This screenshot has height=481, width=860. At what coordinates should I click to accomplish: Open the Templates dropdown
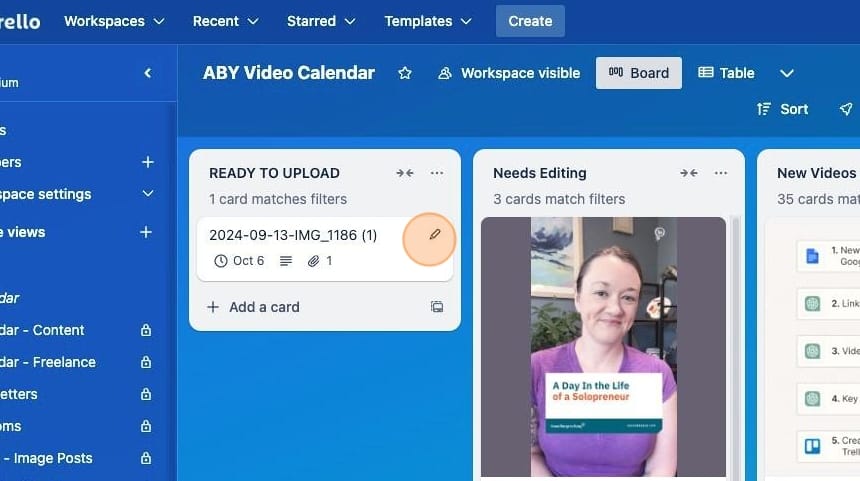(x=428, y=21)
